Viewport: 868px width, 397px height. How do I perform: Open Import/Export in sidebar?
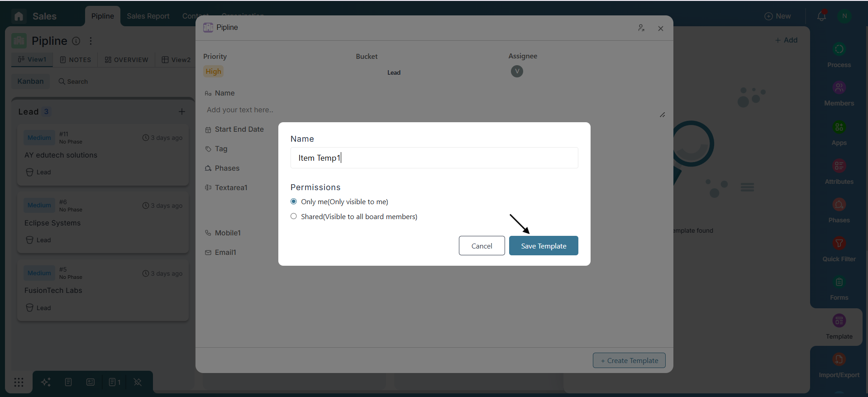coord(839,365)
